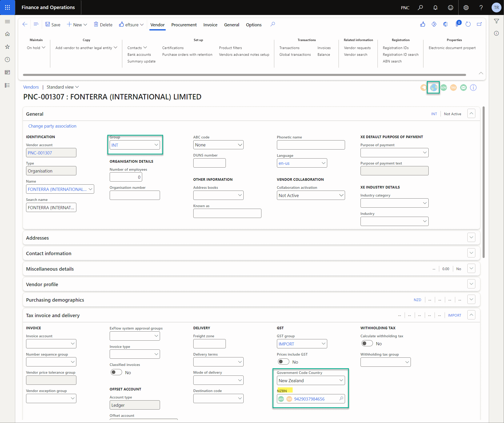This screenshot has height=423, width=504.
Task: Click the page vertical scrollbar
Action: tap(483, 182)
